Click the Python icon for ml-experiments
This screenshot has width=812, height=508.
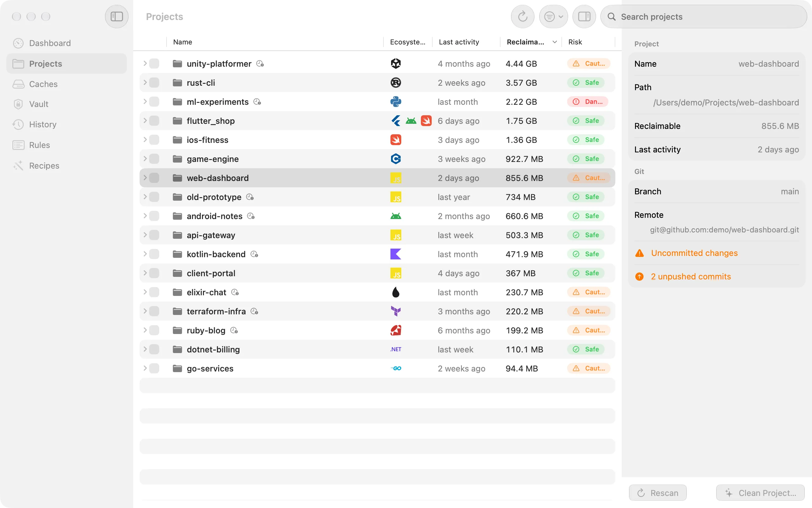(x=396, y=102)
